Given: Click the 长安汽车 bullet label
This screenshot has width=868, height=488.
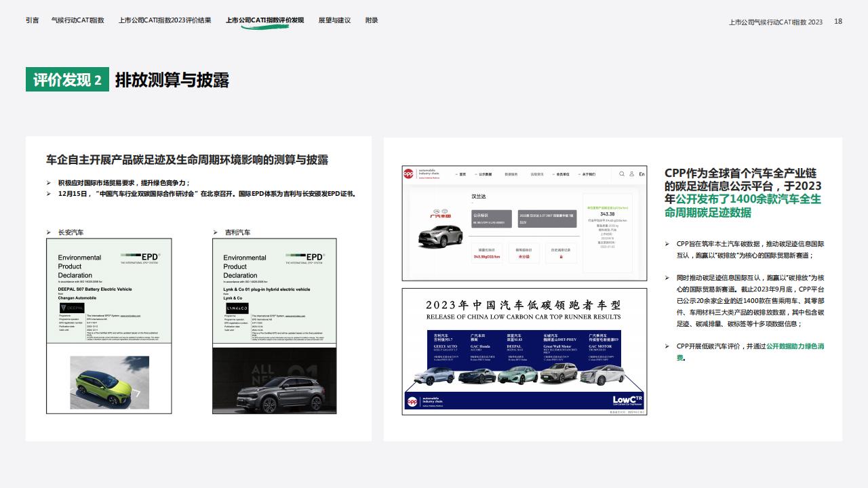Looking at the screenshot, I should tap(71, 232).
